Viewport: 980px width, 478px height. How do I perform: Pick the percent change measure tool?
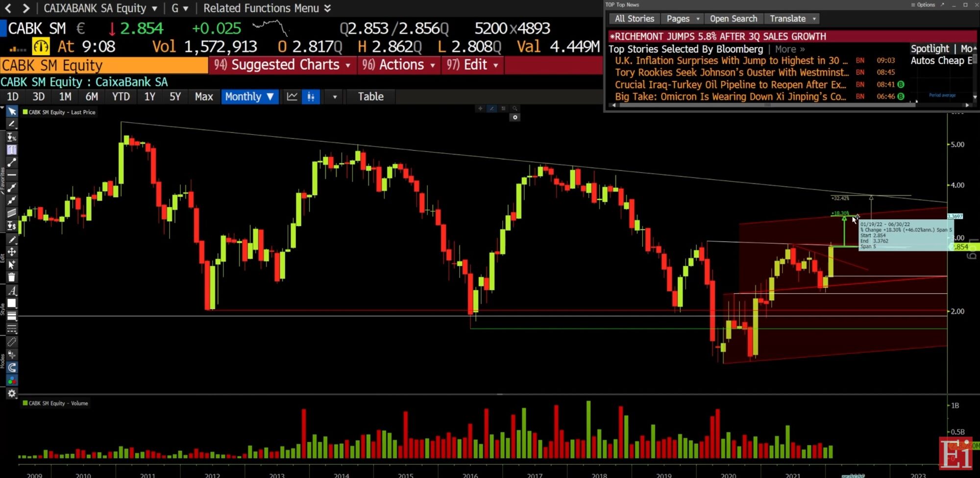(x=12, y=137)
